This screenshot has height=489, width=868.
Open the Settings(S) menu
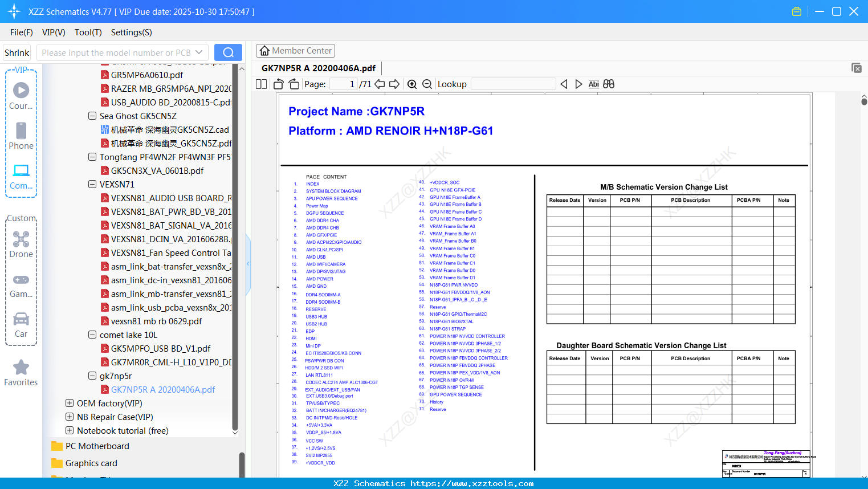tap(132, 32)
